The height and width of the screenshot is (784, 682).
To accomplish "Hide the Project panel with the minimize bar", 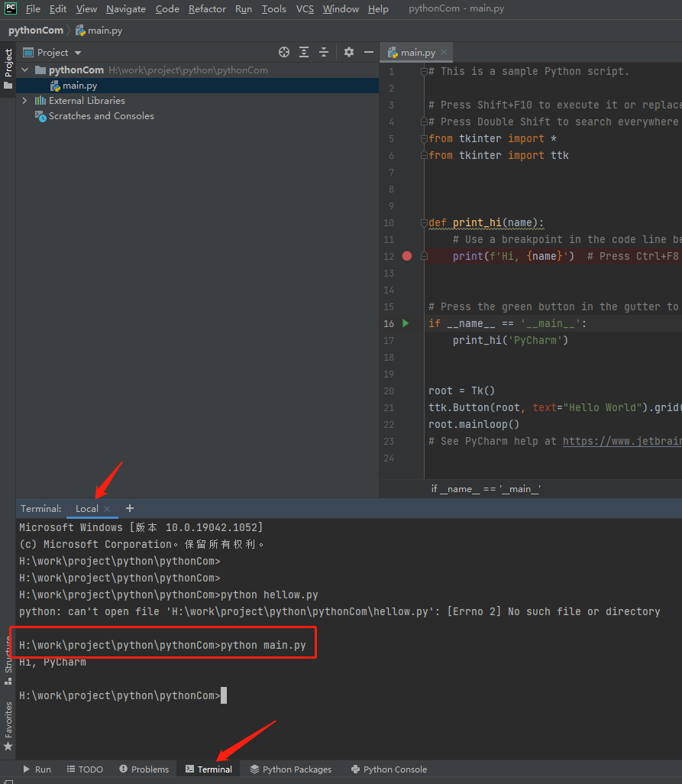I will tap(368, 52).
